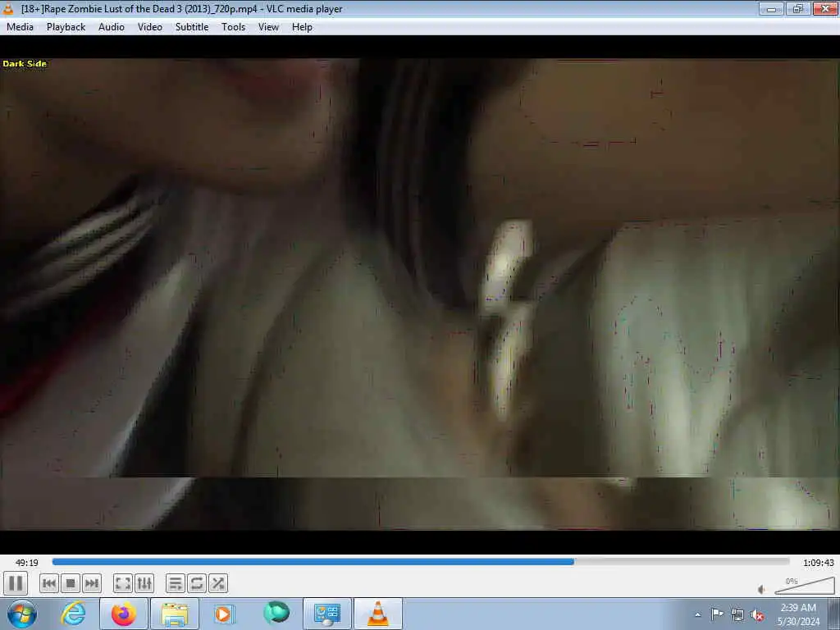Image resolution: width=840 pixels, height=630 pixels.
Task: Open Windows Explorer folder icon
Action: (x=175, y=614)
